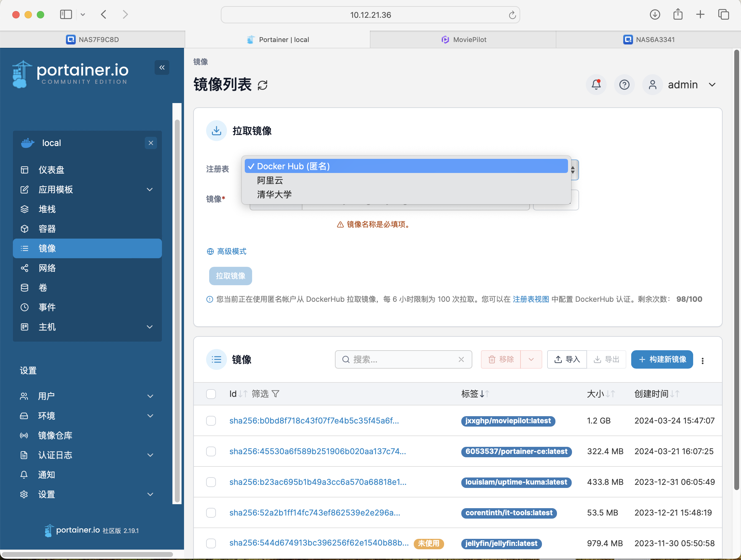
Task: Reload page icon in address bar
Action: 512,15
